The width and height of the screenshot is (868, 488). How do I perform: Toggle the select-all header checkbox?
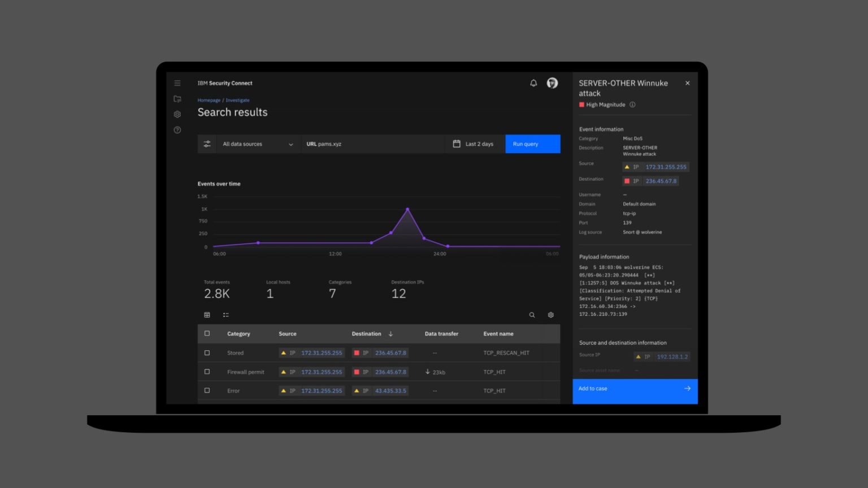click(207, 334)
